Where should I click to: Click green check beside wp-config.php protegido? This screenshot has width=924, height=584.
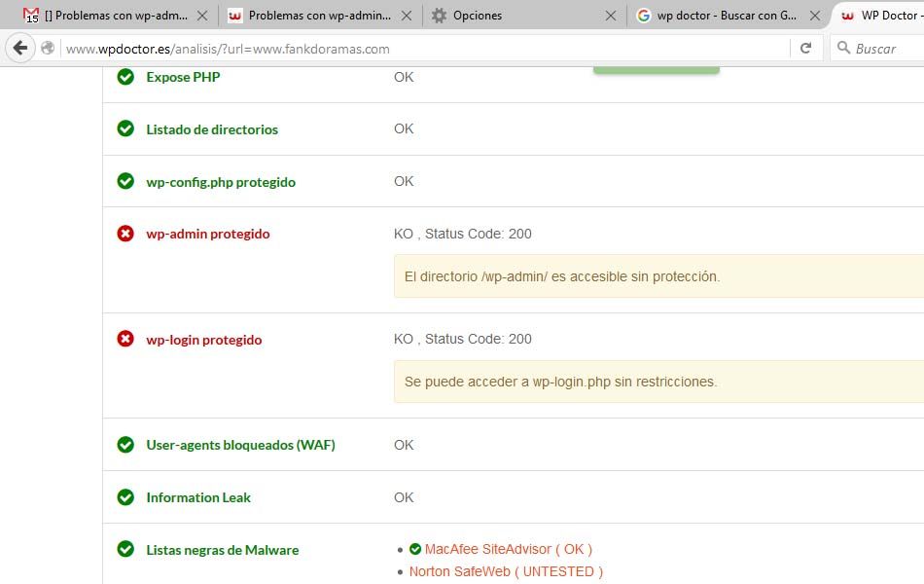[x=125, y=181]
